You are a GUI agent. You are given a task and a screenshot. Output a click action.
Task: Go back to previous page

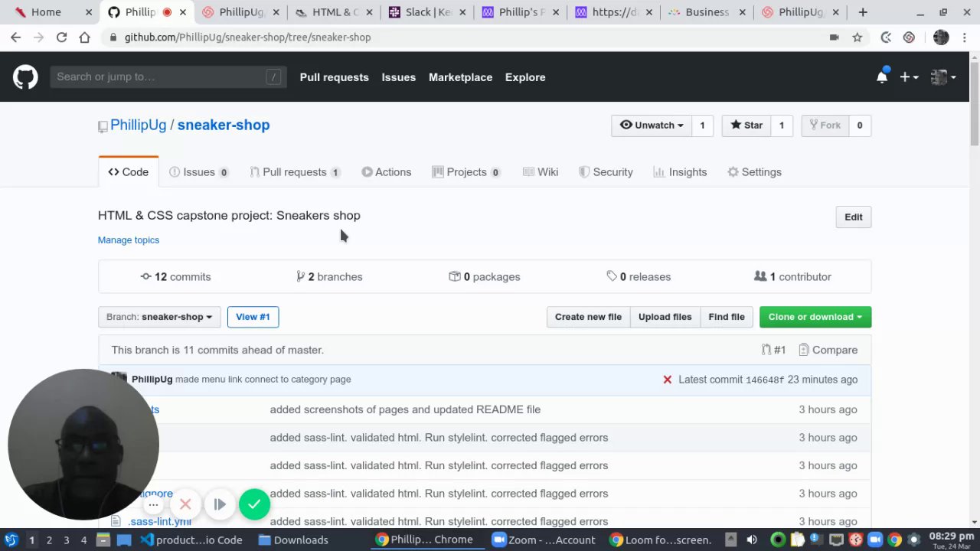pyautogui.click(x=15, y=37)
